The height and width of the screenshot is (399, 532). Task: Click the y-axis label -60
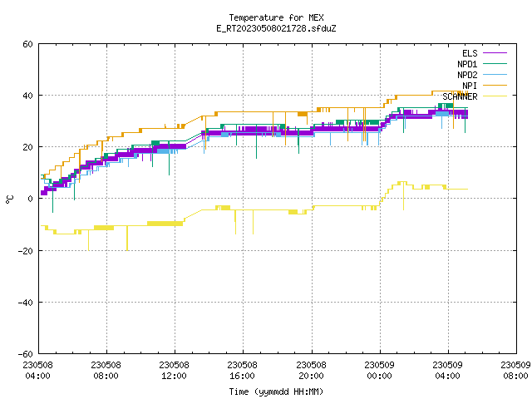point(26,354)
